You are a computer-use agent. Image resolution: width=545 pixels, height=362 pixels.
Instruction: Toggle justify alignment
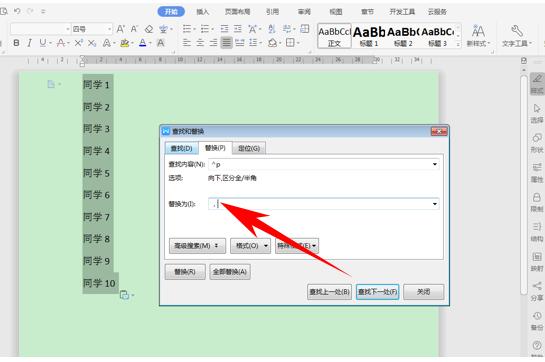coord(226,43)
